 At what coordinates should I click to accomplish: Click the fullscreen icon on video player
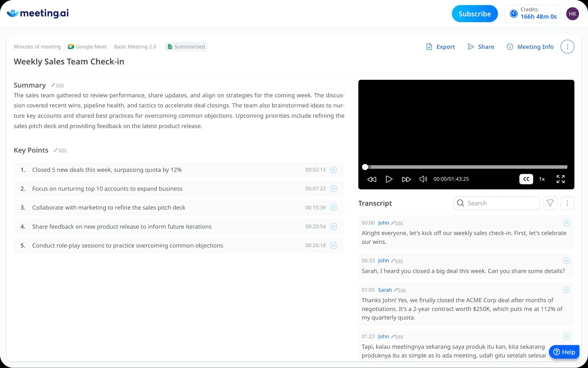[561, 179]
